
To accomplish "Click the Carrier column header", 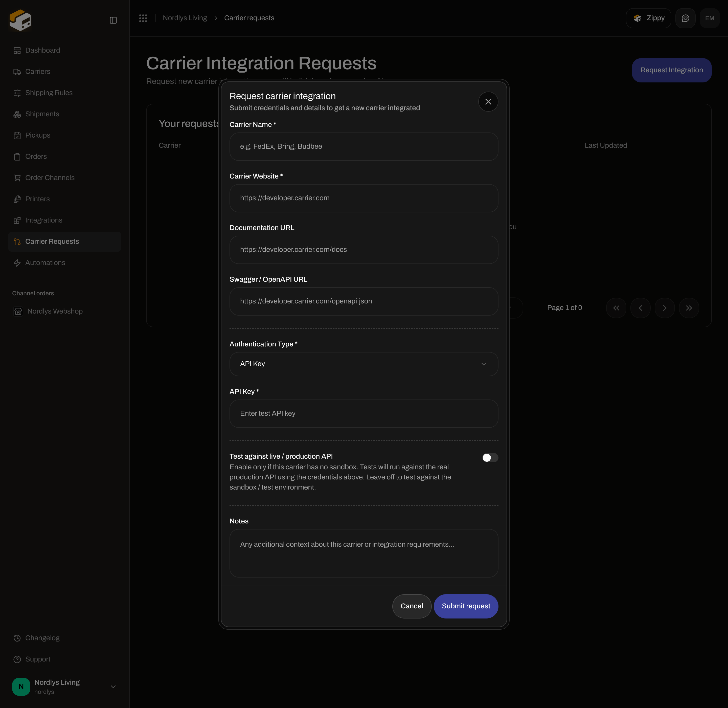I will point(170,145).
